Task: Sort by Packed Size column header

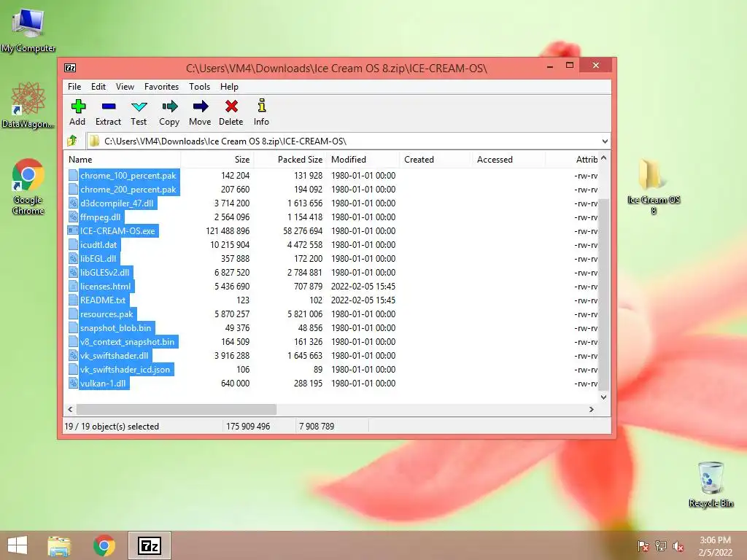Action: (x=290, y=160)
